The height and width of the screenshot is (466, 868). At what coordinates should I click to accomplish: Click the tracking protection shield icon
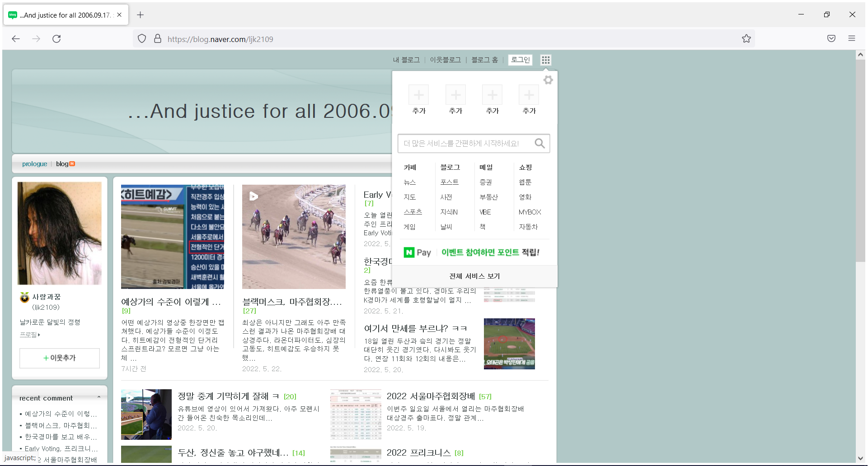(x=141, y=38)
